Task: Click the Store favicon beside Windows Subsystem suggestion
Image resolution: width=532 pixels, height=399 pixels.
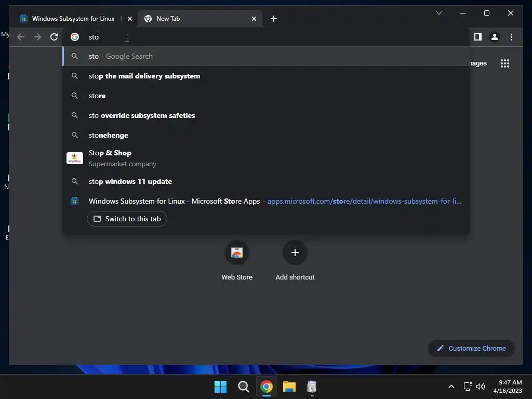Action: tap(75, 201)
